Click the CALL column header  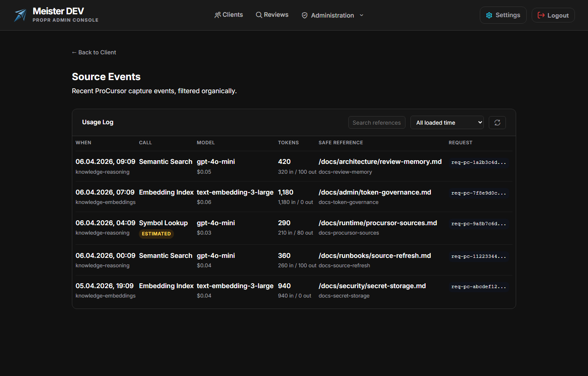tap(145, 143)
